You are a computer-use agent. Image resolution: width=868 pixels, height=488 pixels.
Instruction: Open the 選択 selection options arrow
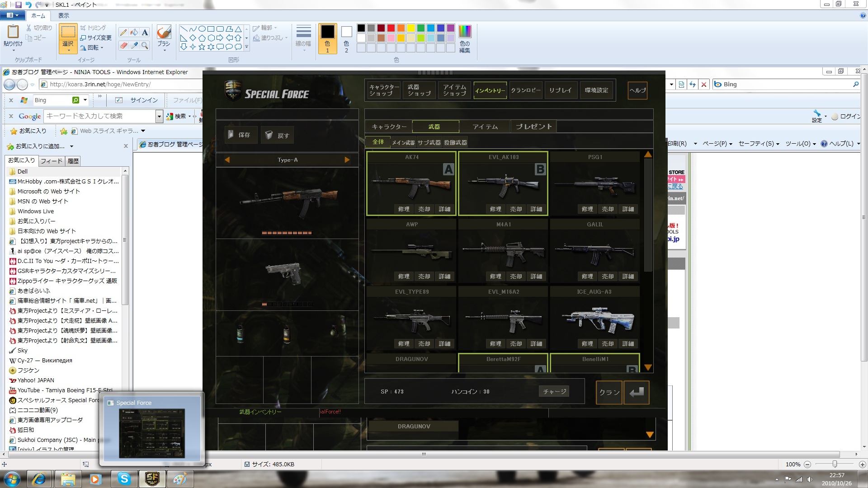pyautogui.click(x=68, y=50)
